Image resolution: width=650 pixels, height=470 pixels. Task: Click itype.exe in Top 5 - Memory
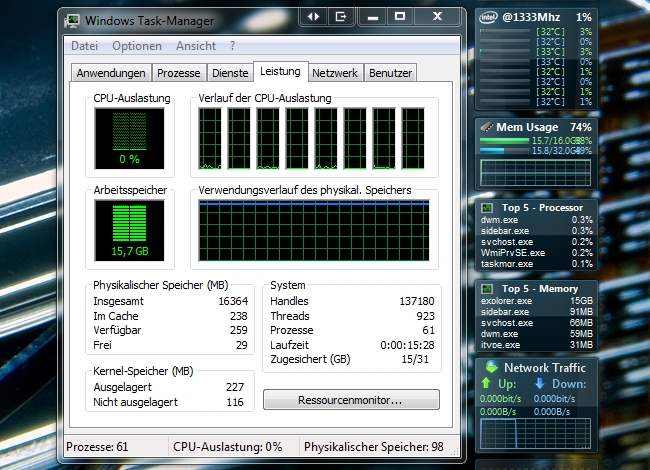coord(500,344)
